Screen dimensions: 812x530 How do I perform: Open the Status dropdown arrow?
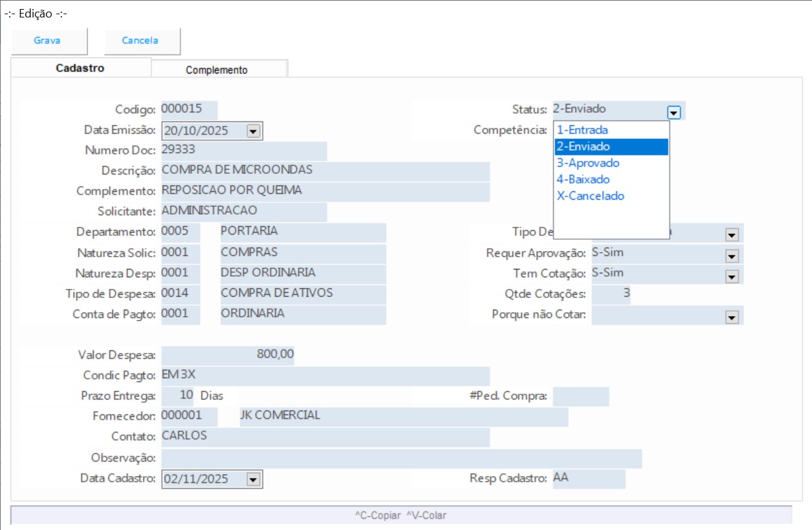click(674, 112)
